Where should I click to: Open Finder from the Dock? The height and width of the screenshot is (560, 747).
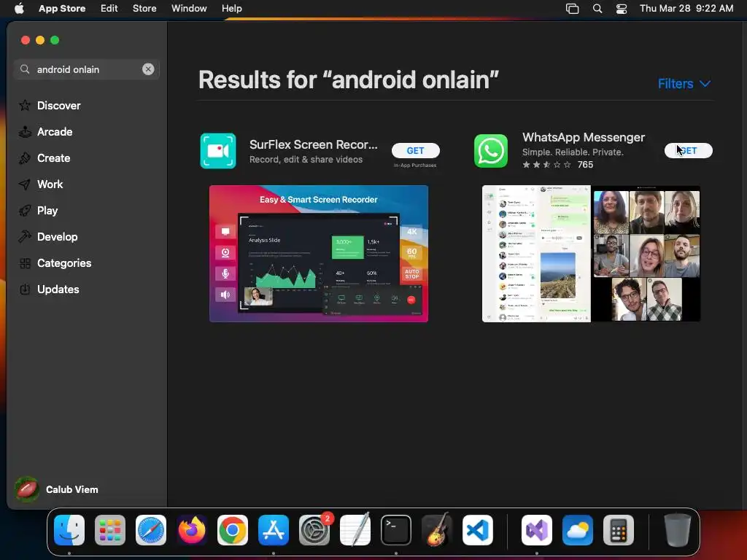tap(69, 530)
